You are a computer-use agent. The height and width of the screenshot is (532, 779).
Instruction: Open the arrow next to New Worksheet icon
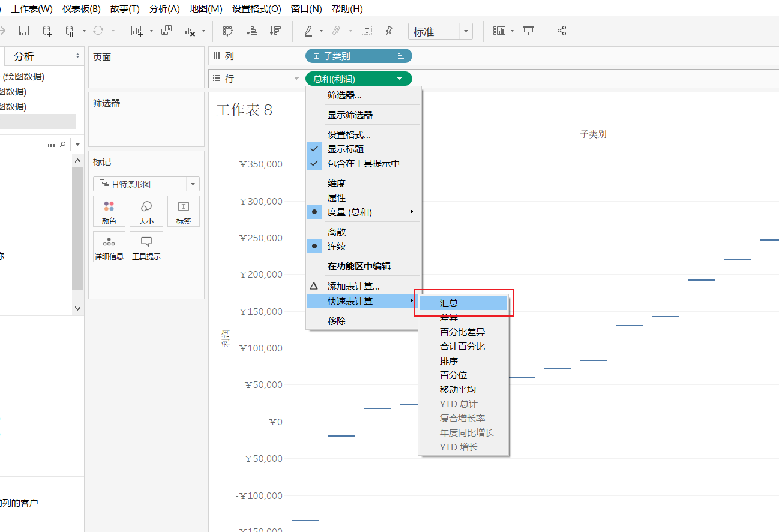click(151, 31)
